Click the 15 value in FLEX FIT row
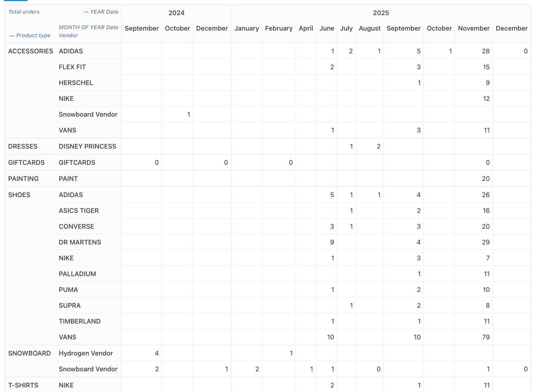The height and width of the screenshot is (392, 550). (x=486, y=67)
